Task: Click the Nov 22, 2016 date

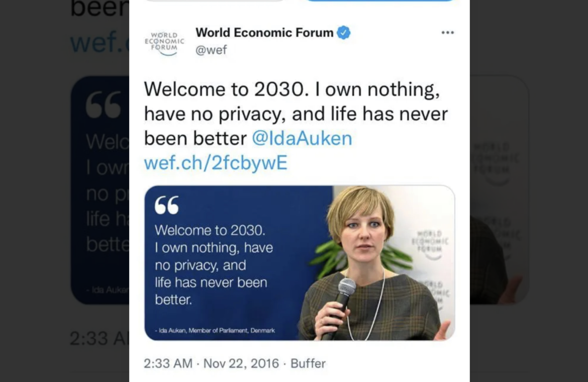Action: click(x=241, y=363)
